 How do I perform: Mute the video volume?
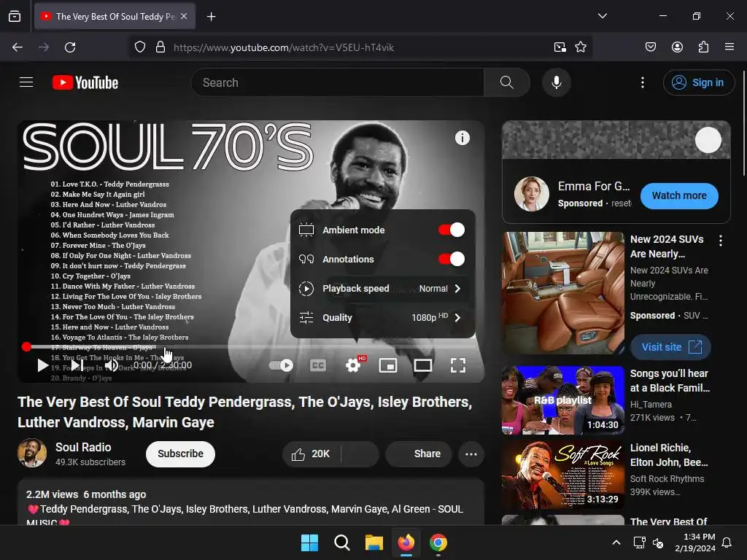[x=112, y=365]
